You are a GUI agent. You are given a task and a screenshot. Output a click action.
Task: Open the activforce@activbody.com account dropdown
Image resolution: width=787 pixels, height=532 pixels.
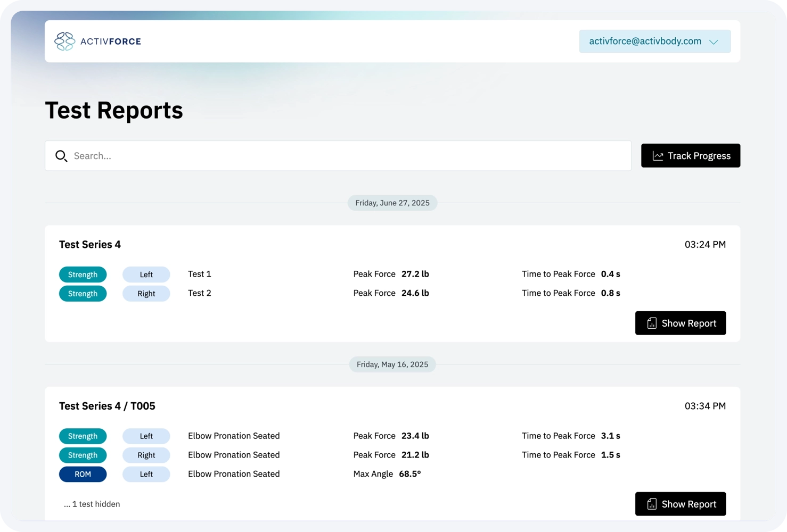point(645,41)
